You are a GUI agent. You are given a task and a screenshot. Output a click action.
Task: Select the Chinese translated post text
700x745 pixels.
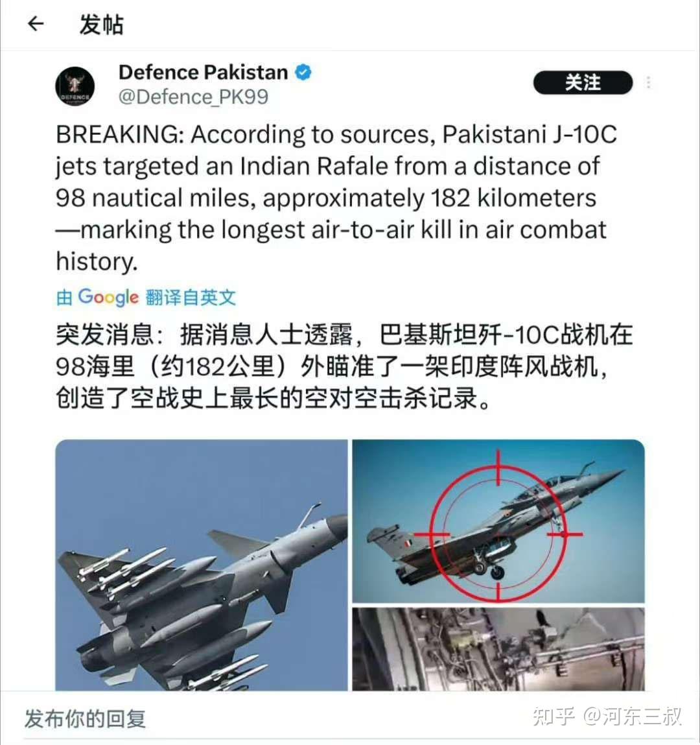[344, 366]
